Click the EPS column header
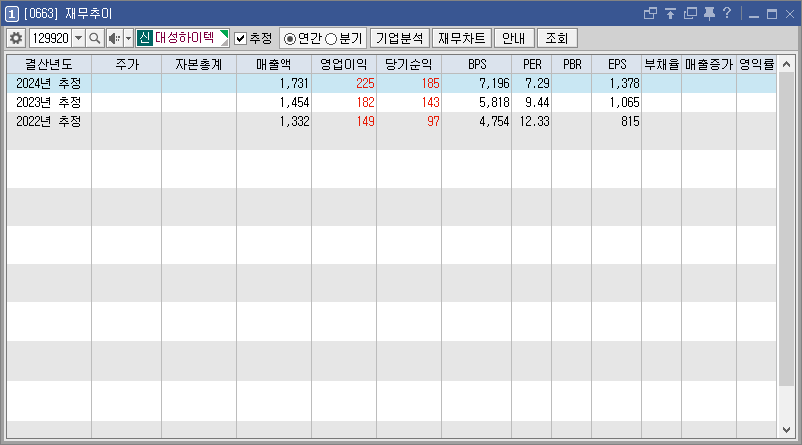The width and height of the screenshot is (802, 445). (x=617, y=64)
